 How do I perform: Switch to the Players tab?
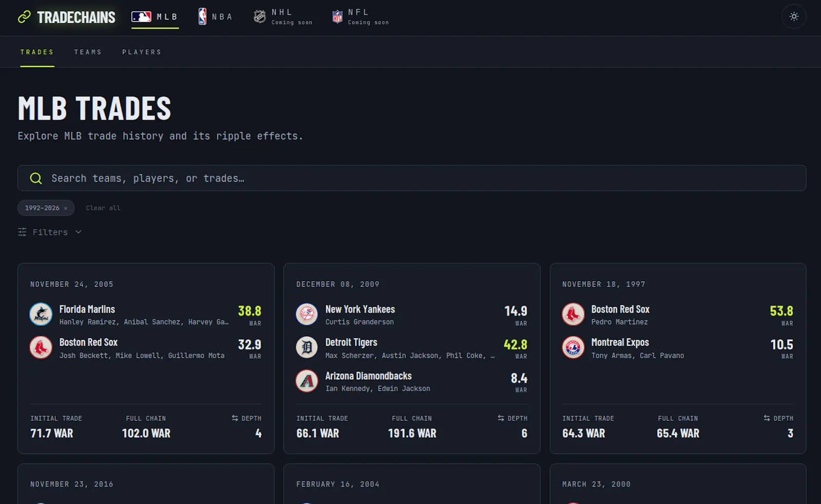coord(142,52)
